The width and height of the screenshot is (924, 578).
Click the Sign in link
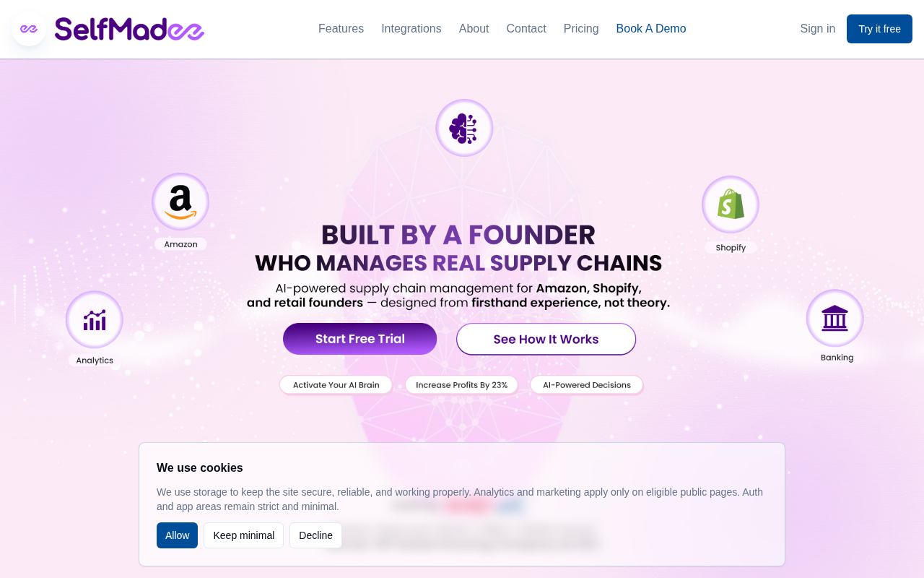[x=818, y=29]
